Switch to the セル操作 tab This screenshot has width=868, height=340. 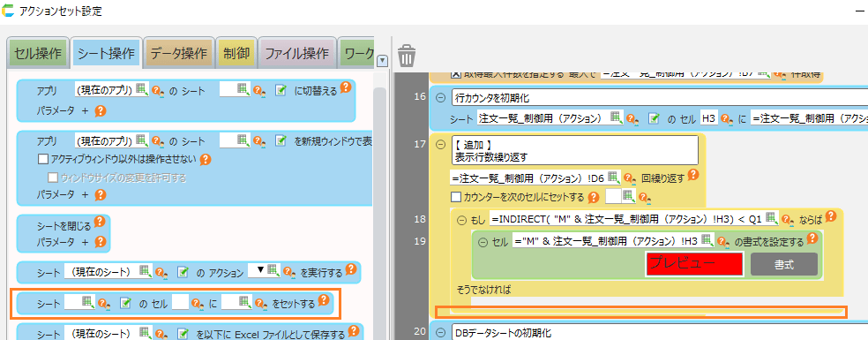(x=38, y=53)
